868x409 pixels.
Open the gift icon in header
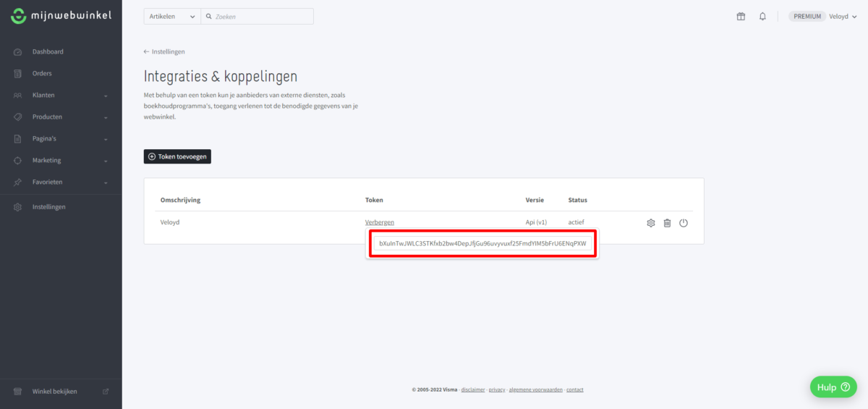point(741,17)
